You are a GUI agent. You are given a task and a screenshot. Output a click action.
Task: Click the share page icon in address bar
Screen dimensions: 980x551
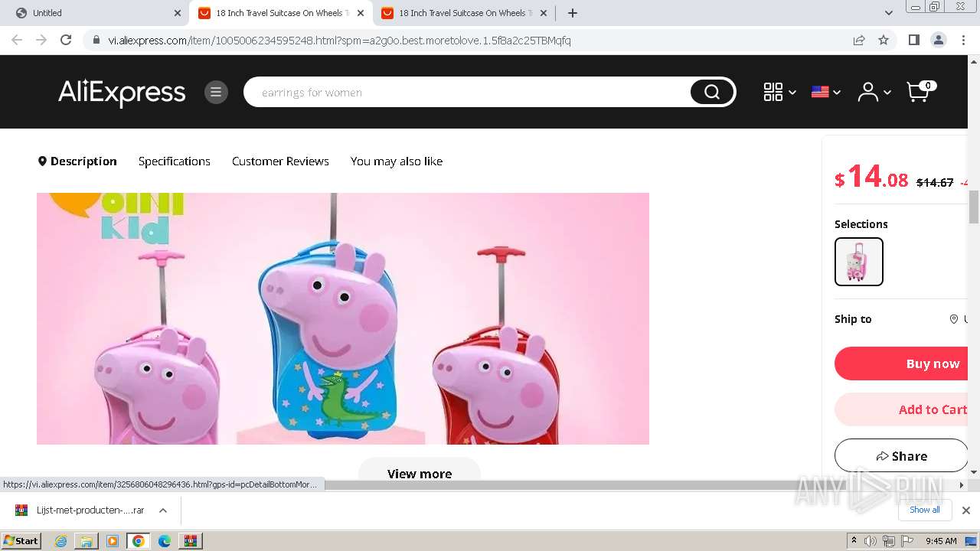pos(859,40)
